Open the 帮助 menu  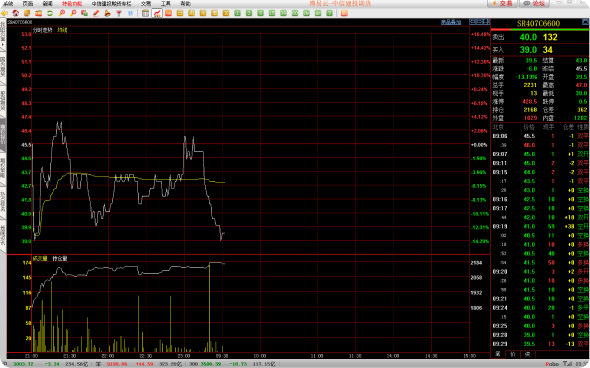pyautogui.click(x=185, y=3)
